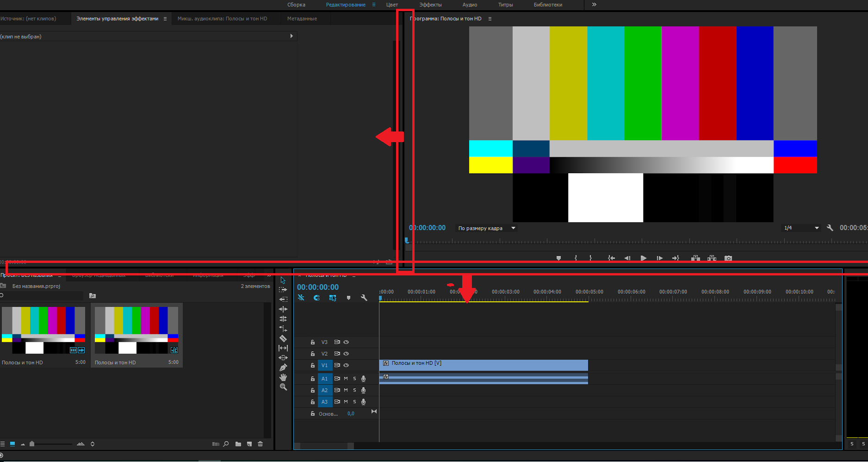Toggle V1 track output eye
Image resolution: width=868 pixels, height=462 pixels.
click(346, 365)
